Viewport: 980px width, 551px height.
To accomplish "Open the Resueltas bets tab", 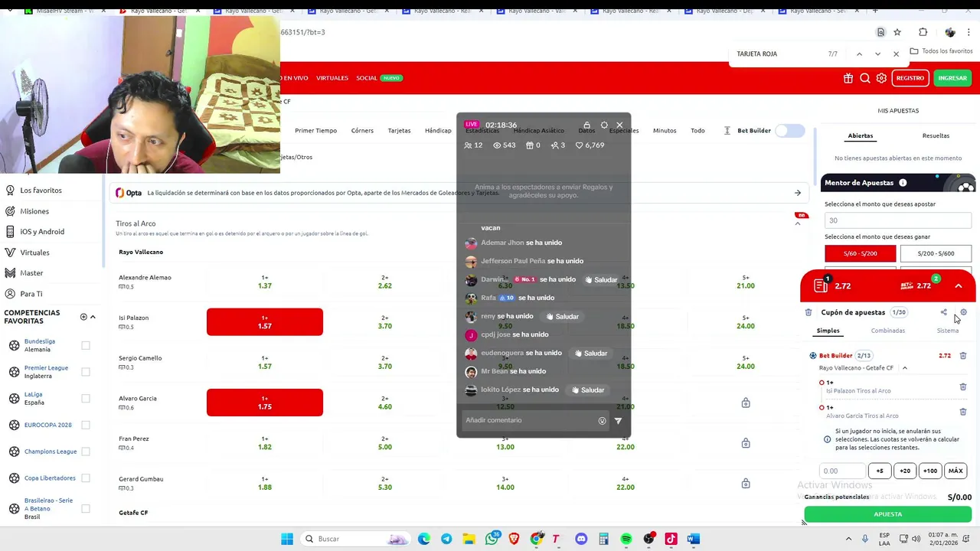I will pos(936,135).
